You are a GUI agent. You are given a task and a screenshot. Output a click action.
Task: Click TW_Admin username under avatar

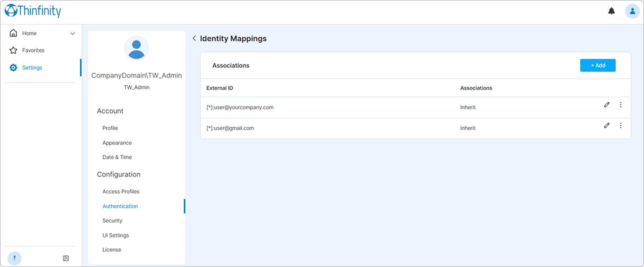(137, 87)
